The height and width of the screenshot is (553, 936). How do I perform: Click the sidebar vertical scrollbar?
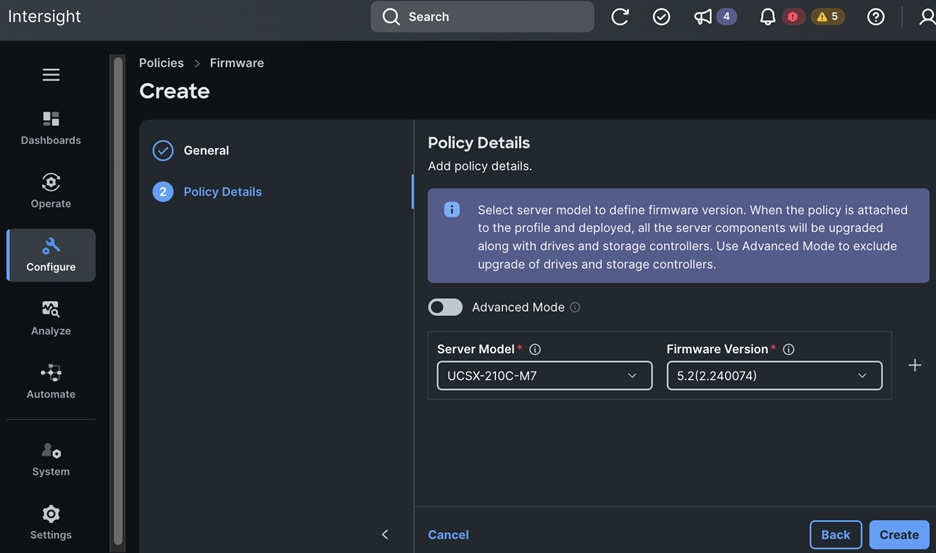(118, 300)
